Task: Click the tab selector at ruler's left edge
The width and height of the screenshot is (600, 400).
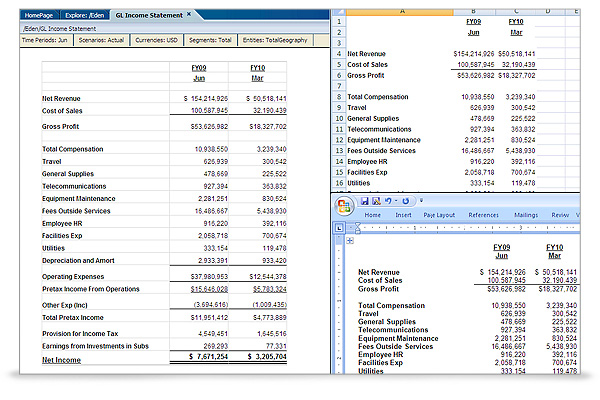Action: pos(338,227)
